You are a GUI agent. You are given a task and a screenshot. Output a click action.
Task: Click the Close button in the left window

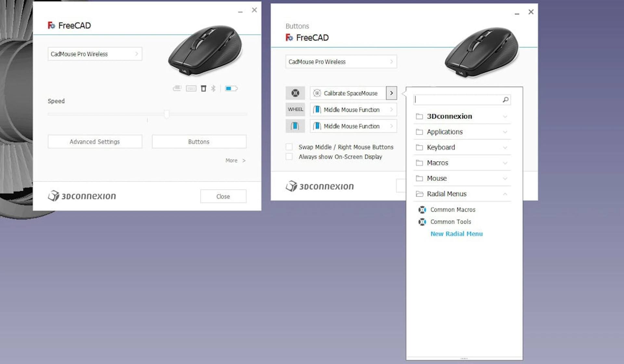click(x=223, y=196)
